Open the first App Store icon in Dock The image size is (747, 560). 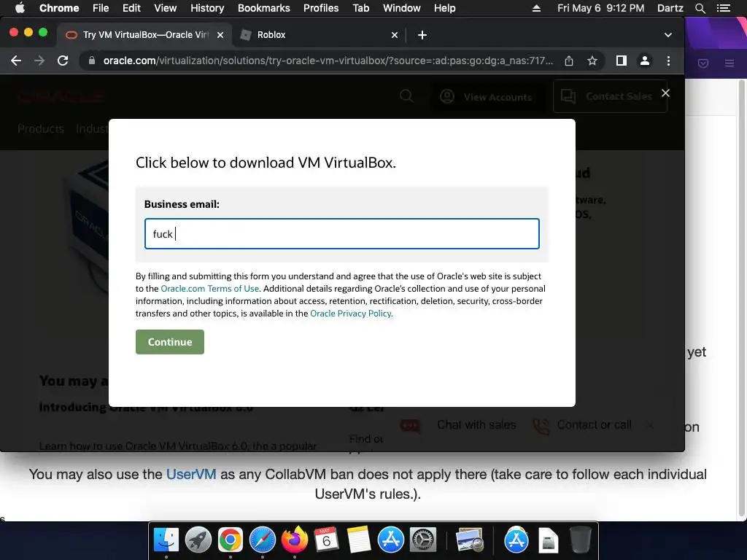[x=391, y=540]
